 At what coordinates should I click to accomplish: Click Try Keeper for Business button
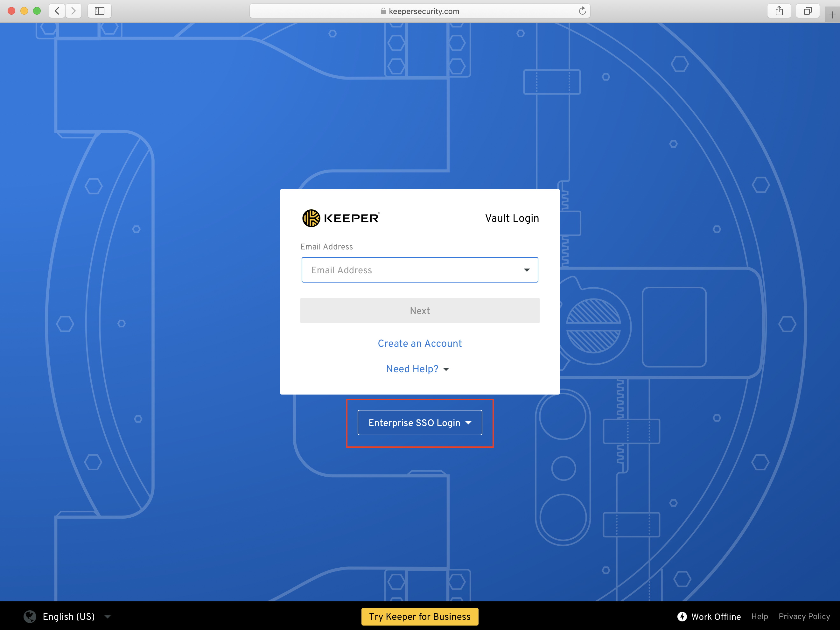(420, 616)
